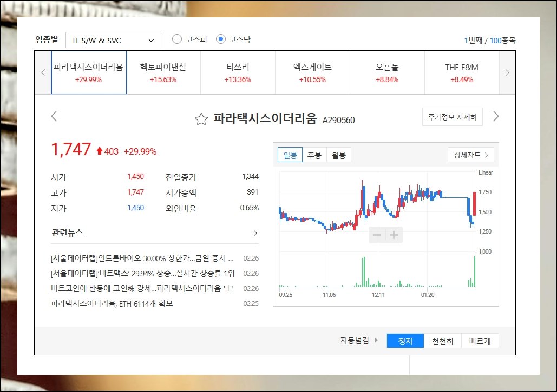Select the 코스피 radio button

tap(177, 39)
